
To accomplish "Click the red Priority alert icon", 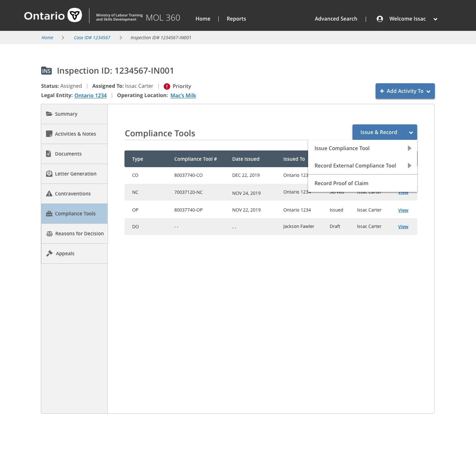I will pyautogui.click(x=167, y=86).
